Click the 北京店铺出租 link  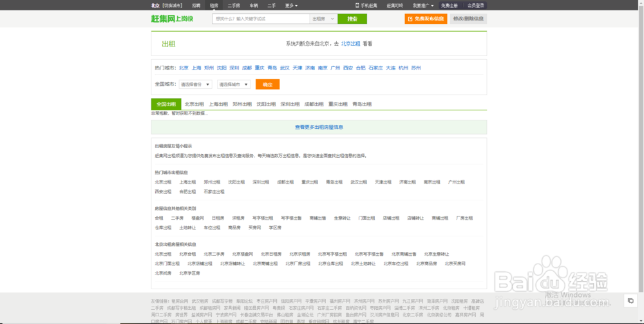click(200, 263)
